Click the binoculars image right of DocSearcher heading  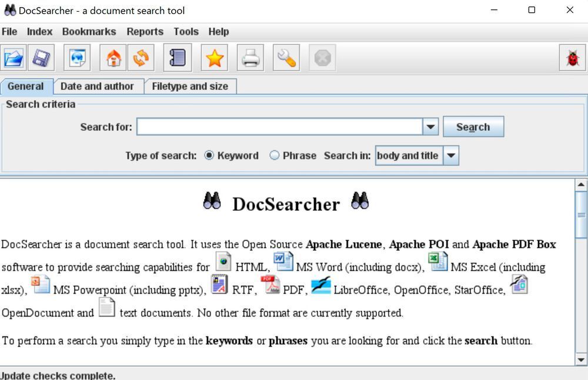360,200
